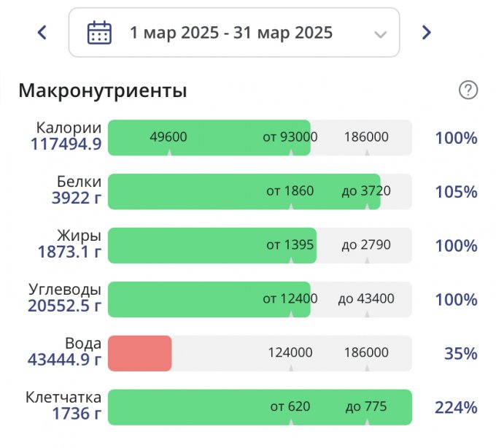The image size is (496, 448).
Task: Click the Клетчатка progress bar
Action: tap(260, 407)
